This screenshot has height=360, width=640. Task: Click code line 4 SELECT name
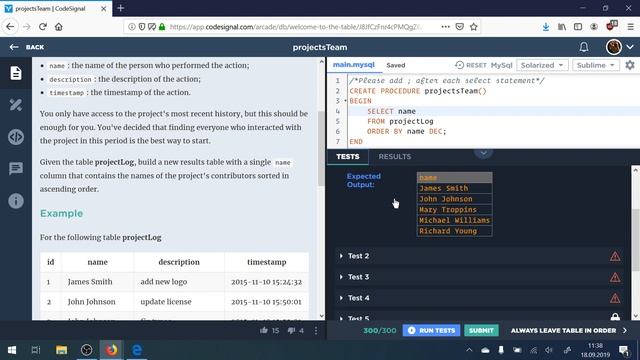391,111
